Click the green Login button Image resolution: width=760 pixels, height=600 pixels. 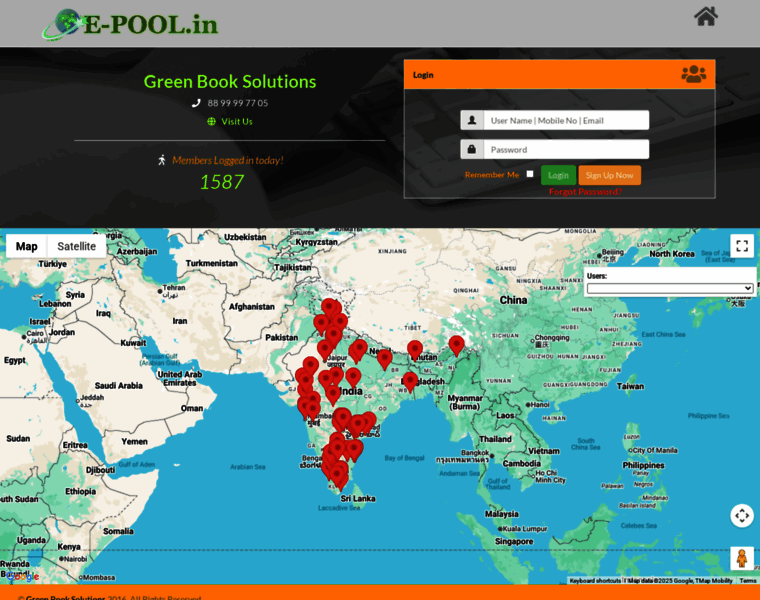click(x=558, y=175)
